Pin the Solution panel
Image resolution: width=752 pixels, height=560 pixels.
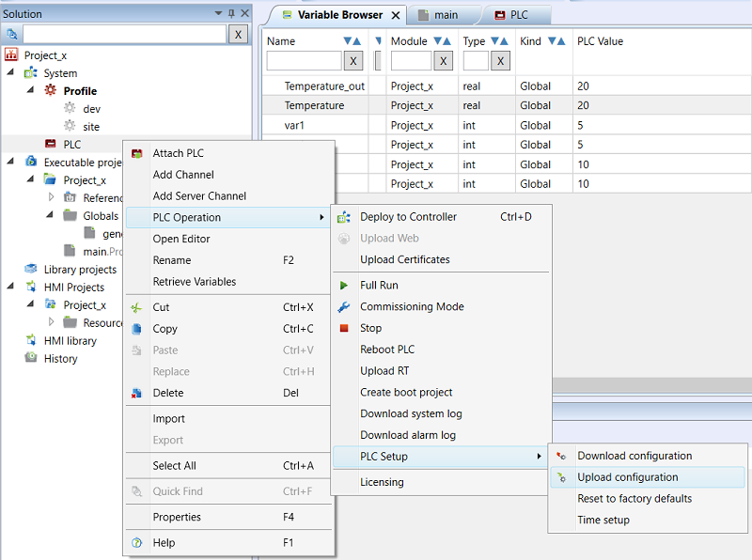(x=231, y=13)
